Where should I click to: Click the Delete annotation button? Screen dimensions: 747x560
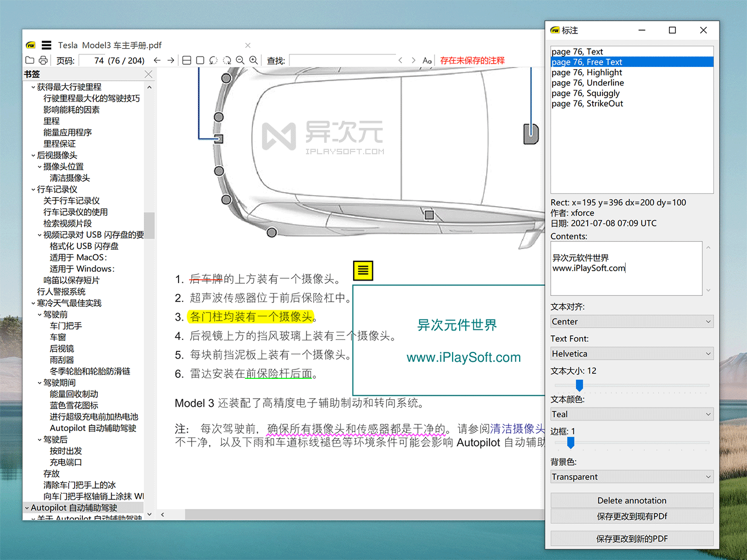coord(632,501)
